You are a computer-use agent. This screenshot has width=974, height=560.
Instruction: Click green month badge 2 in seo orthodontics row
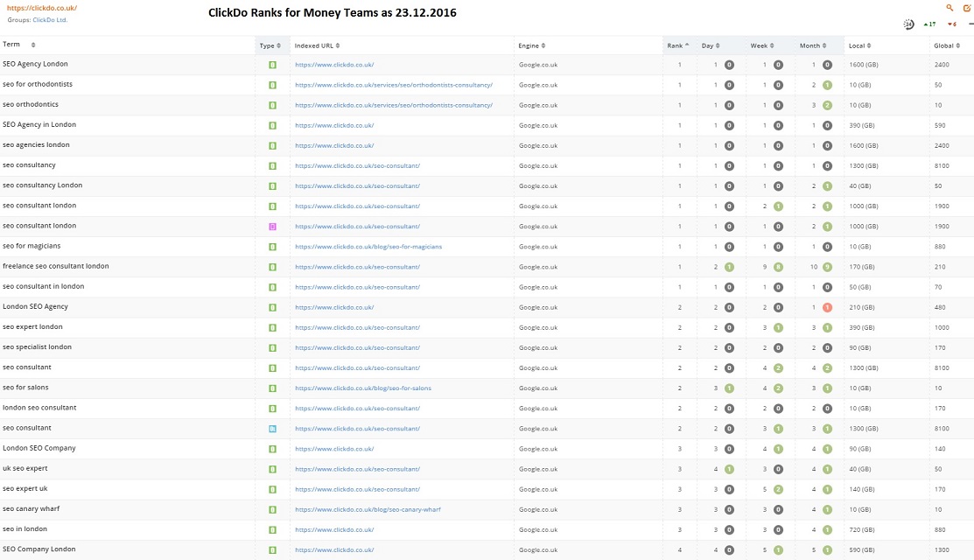point(827,106)
